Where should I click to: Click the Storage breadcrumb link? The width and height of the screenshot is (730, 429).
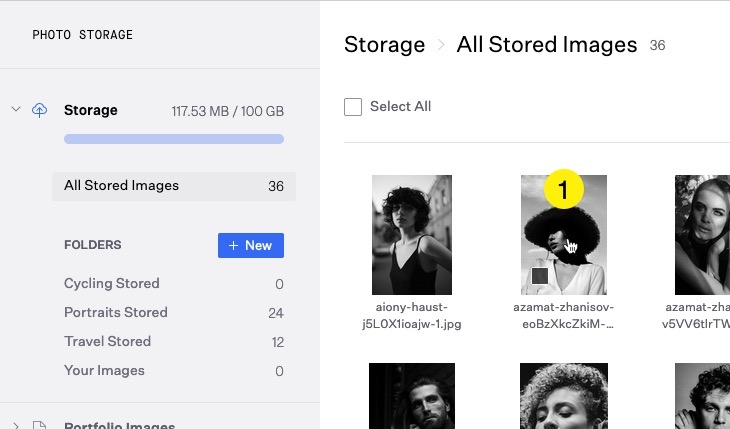384,45
